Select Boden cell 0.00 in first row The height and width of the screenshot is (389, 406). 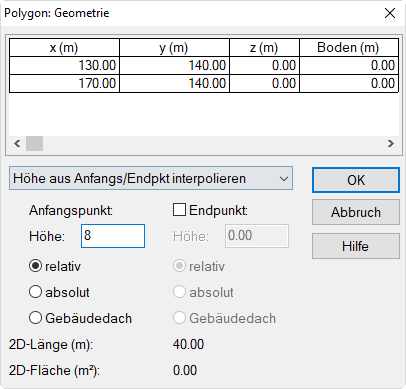tap(349, 65)
